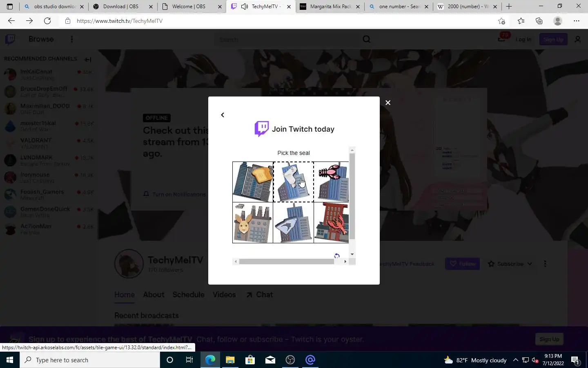Open the Twitch nav more options dots

coord(72,39)
